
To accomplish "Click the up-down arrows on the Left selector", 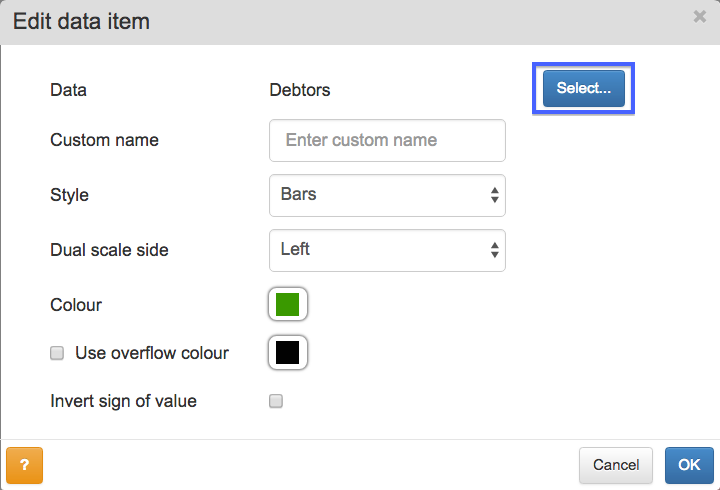I will pos(495,250).
